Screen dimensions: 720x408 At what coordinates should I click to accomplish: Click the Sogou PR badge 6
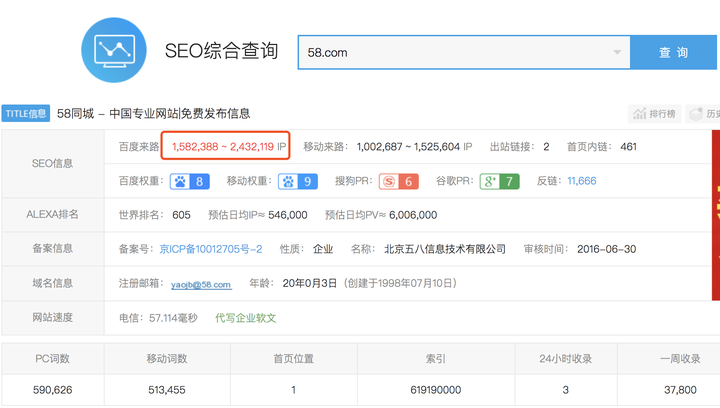399,181
